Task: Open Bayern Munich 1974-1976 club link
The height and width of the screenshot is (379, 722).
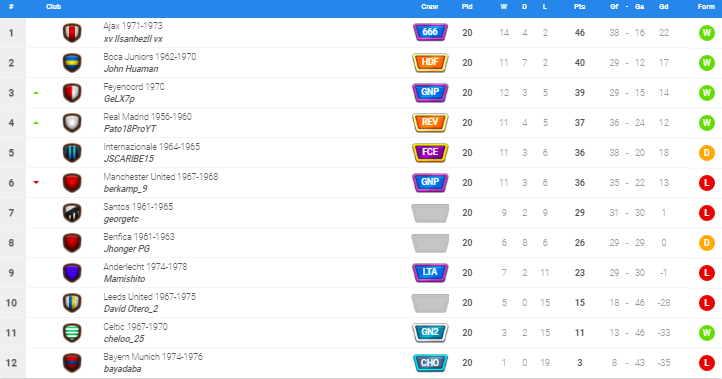Action: [x=153, y=357]
